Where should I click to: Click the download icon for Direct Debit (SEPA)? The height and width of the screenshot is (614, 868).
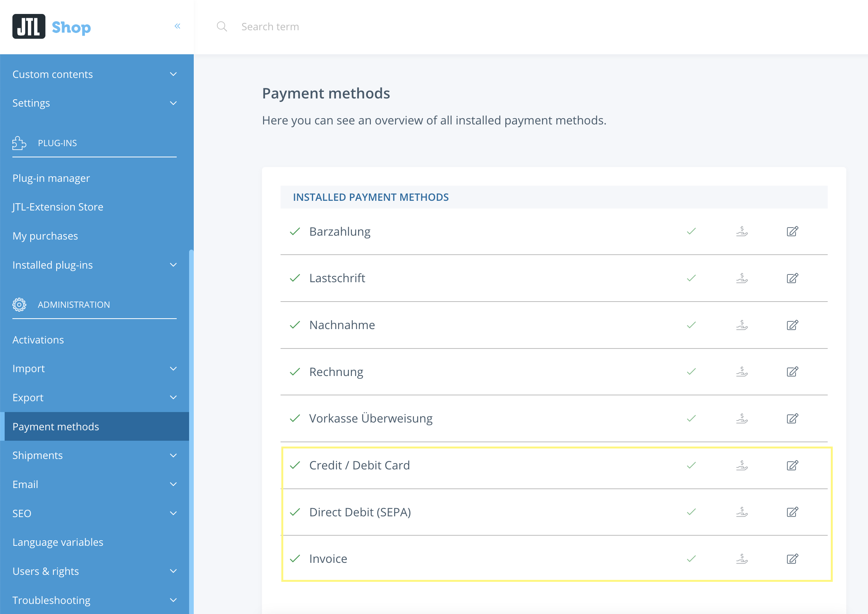(741, 512)
